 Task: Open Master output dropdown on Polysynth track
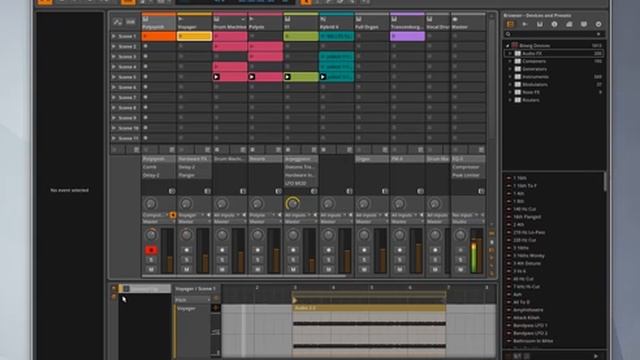158,222
